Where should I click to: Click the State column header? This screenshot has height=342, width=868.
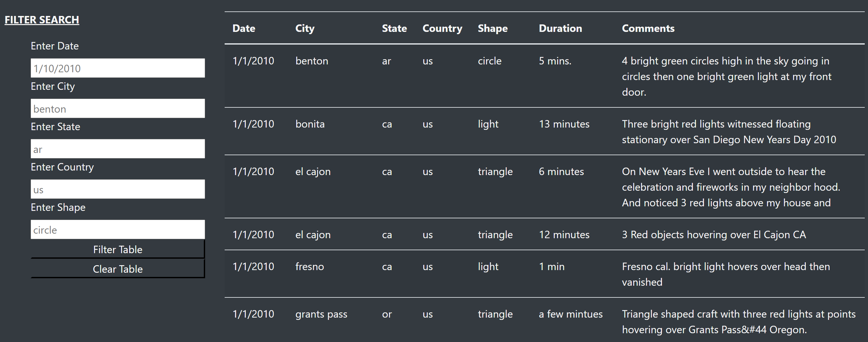[394, 28]
